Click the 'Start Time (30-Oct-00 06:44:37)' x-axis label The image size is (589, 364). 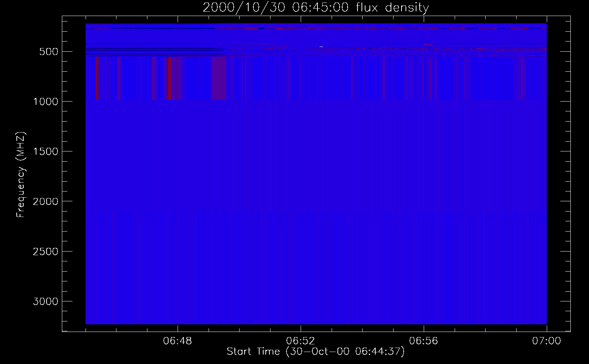316,352
